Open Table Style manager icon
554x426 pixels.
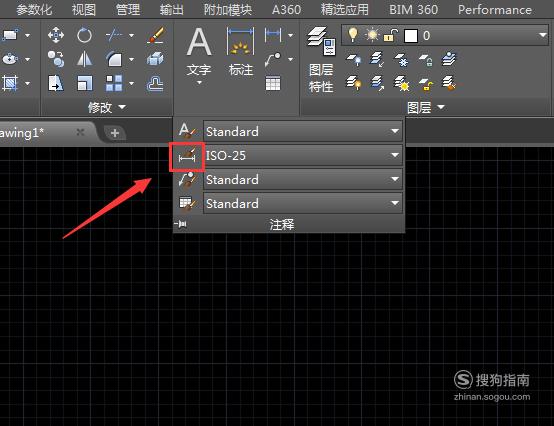[x=187, y=203]
